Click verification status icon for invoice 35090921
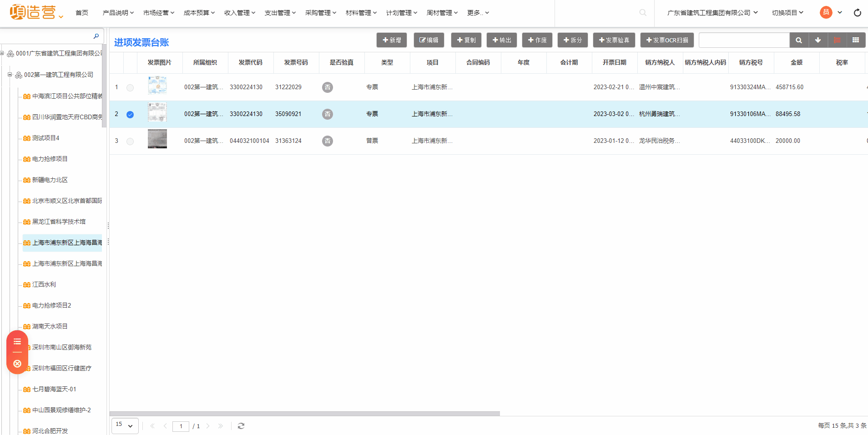 pos(328,114)
